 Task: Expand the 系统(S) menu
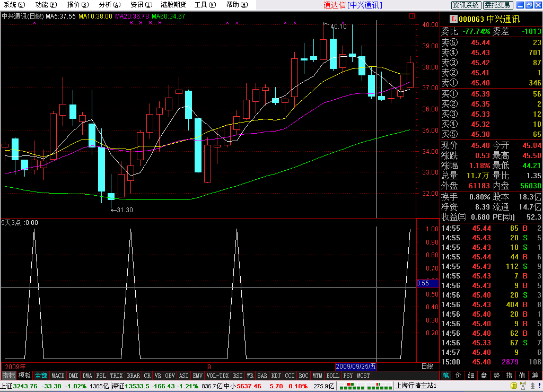point(14,5)
